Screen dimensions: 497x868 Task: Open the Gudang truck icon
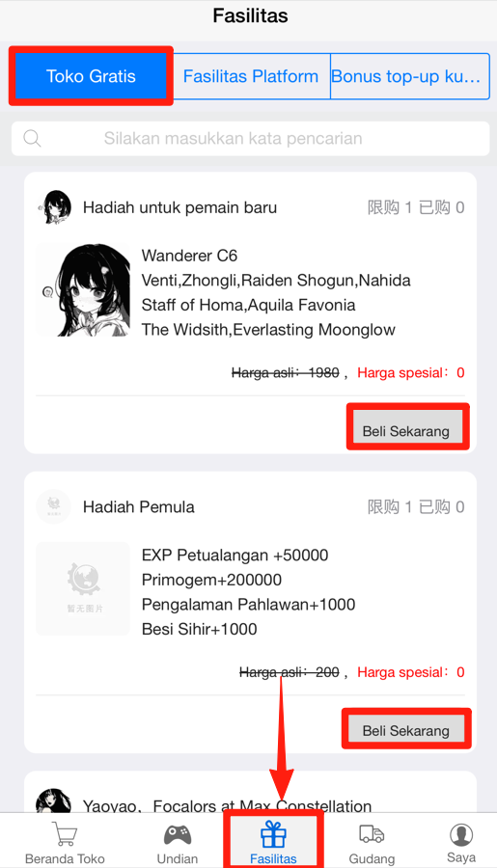(372, 833)
